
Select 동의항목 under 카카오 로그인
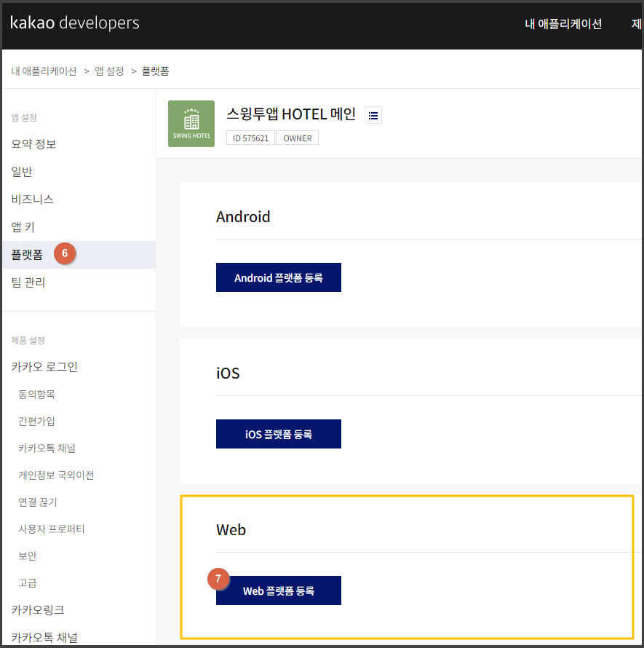[x=36, y=395]
